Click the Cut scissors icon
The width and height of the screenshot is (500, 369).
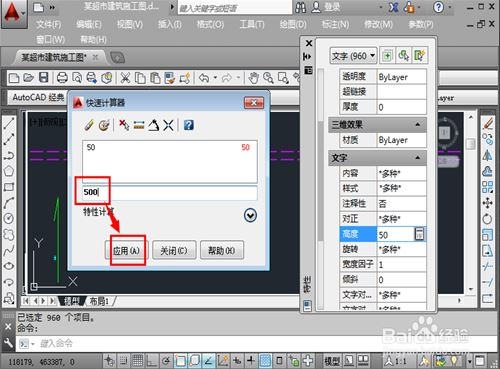(125, 78)
